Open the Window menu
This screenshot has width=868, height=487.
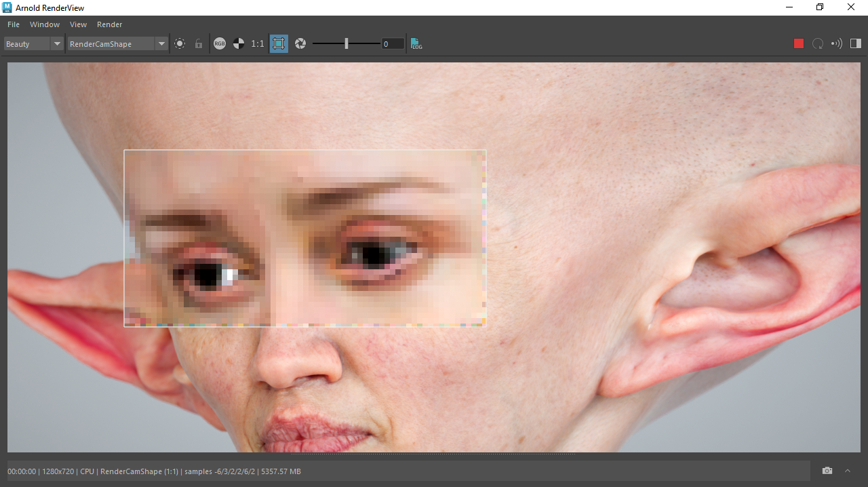(45, 24)
